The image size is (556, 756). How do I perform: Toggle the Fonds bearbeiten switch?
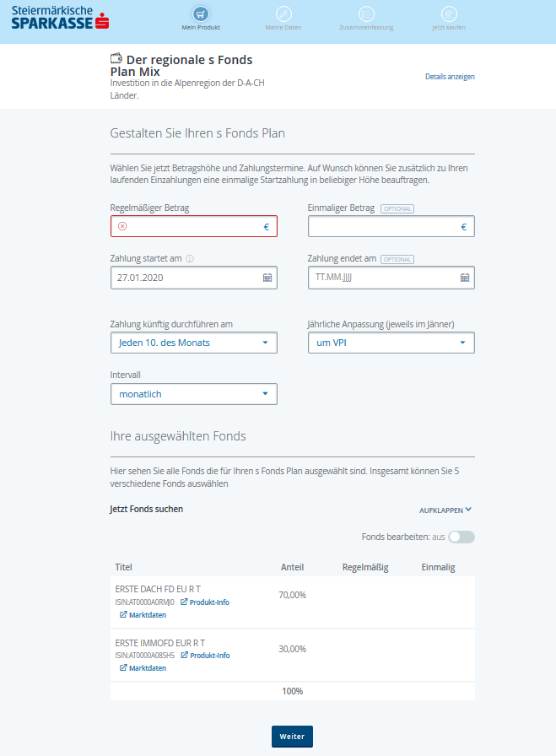pos(462,537)
